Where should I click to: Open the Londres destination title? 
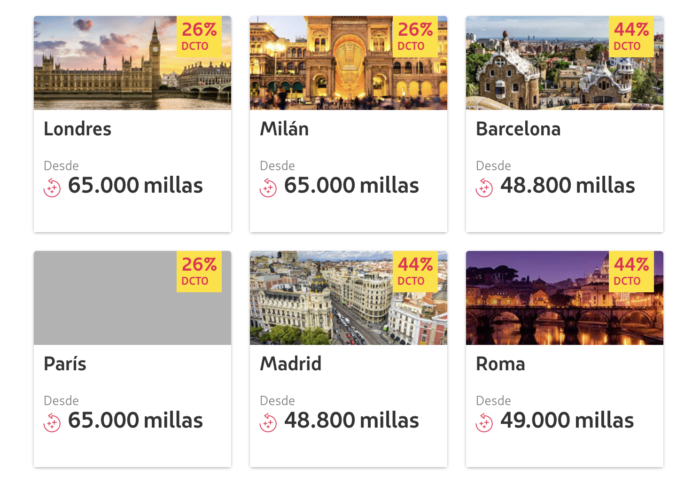(x=78, y=129)
